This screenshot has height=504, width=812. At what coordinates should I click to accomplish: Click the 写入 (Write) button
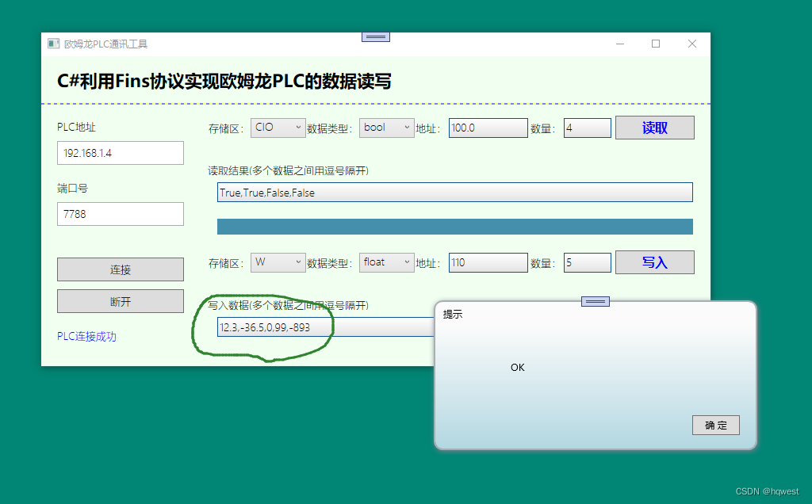tap(654, 262)
